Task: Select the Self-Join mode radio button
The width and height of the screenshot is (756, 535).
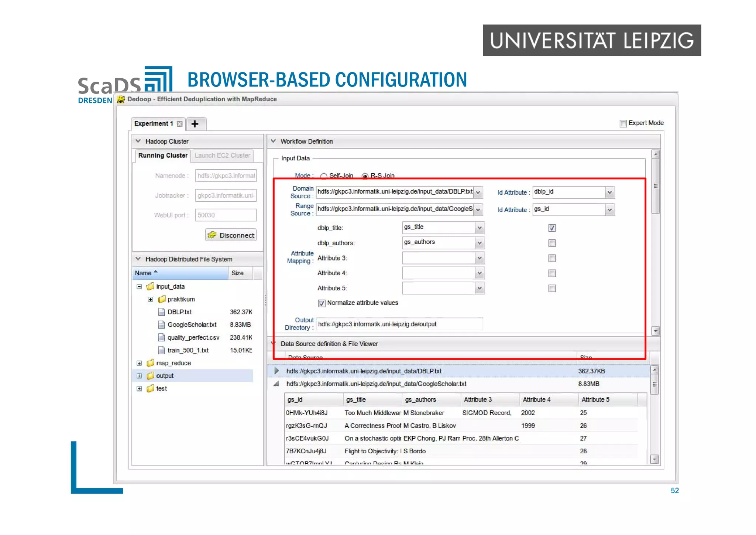Action: tap(324, 176)
